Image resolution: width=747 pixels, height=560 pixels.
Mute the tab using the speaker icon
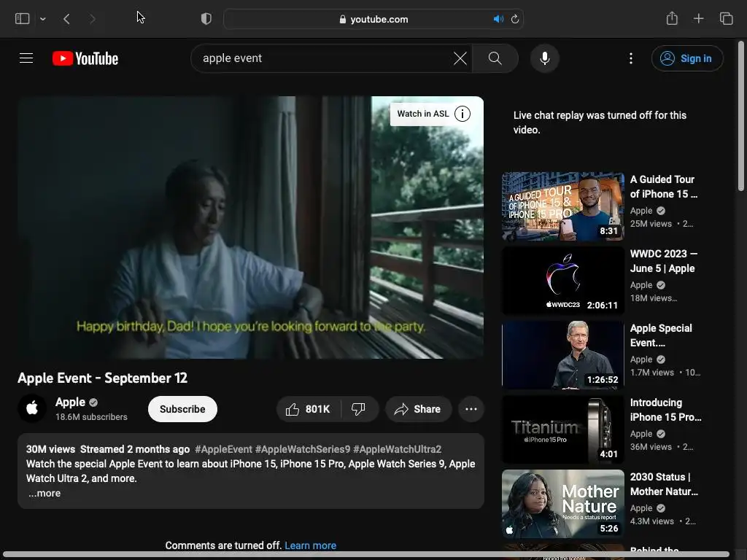498,19
